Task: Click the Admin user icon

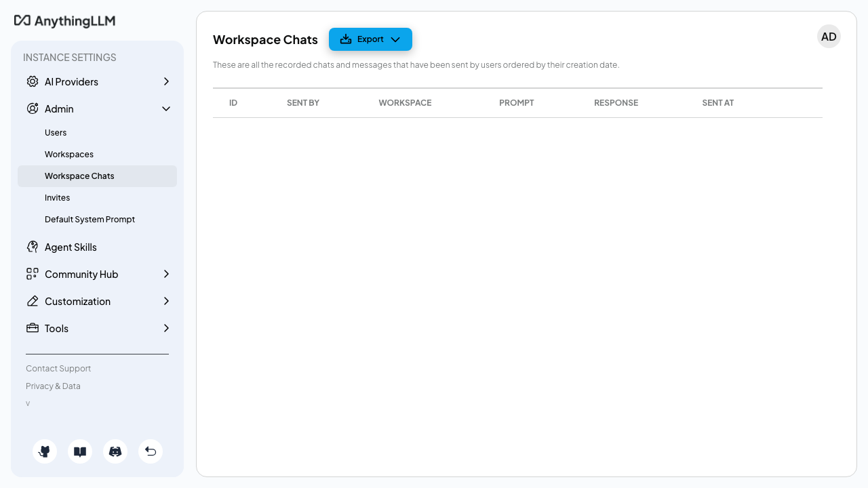Action: (33, 108)
